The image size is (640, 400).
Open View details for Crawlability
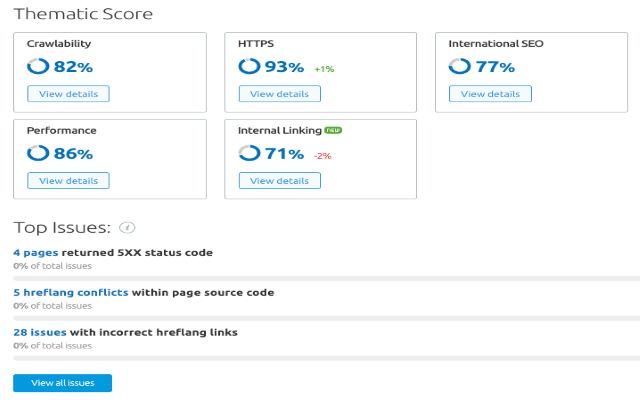pyautogui.click(x=68, y=94)
